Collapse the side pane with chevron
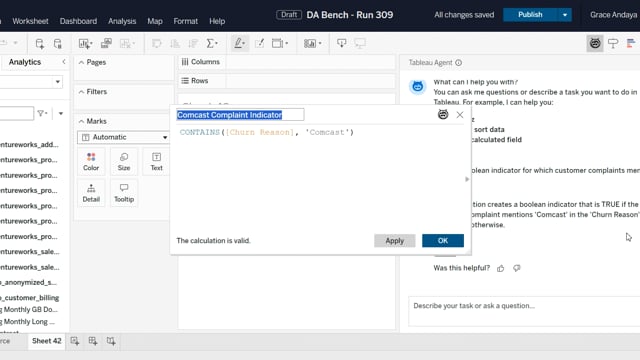The image size is (640, 360). [64, 62]
